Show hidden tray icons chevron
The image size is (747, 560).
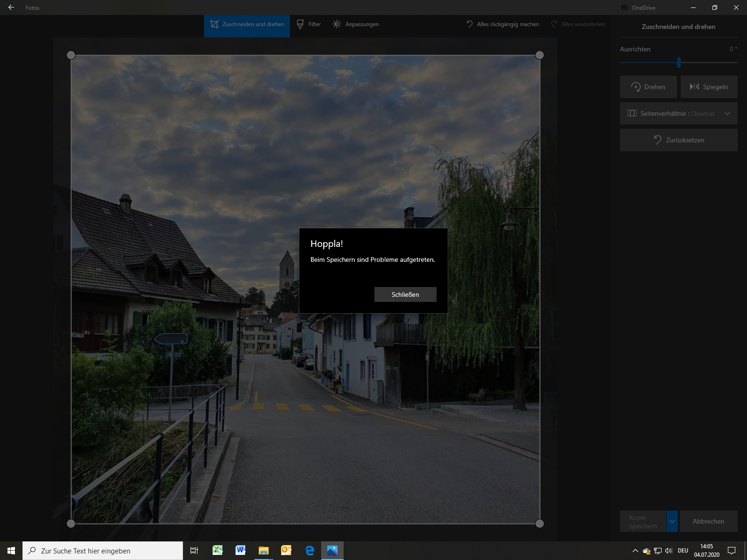click(x=635, y=551)
